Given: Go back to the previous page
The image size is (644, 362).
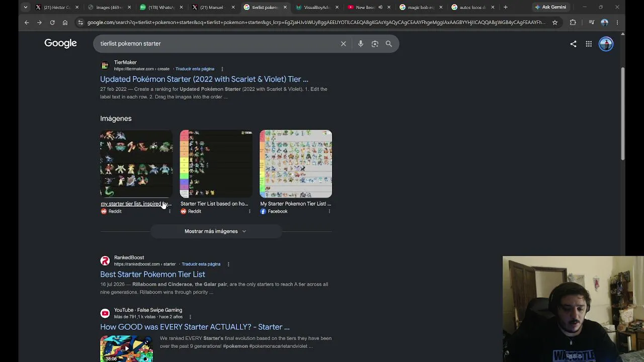Looking at the screenshot, I should (x=27, y=22).
